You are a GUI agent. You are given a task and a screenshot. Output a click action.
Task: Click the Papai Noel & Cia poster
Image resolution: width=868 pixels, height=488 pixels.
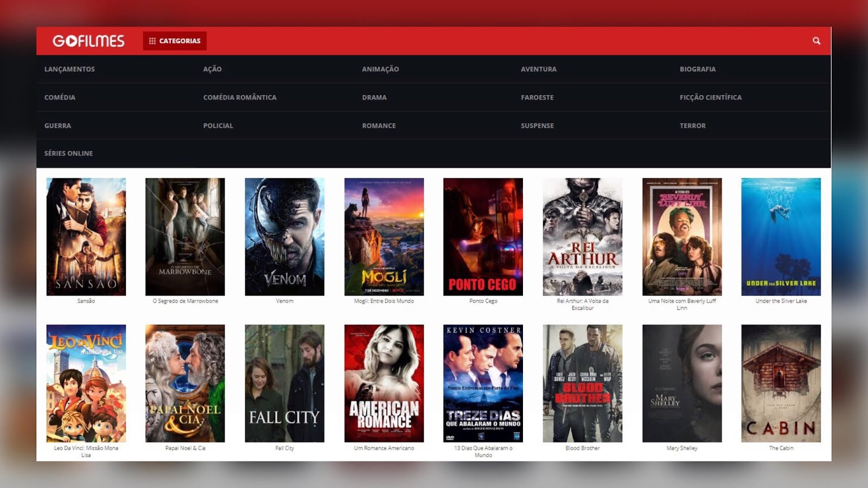[185, 383]
